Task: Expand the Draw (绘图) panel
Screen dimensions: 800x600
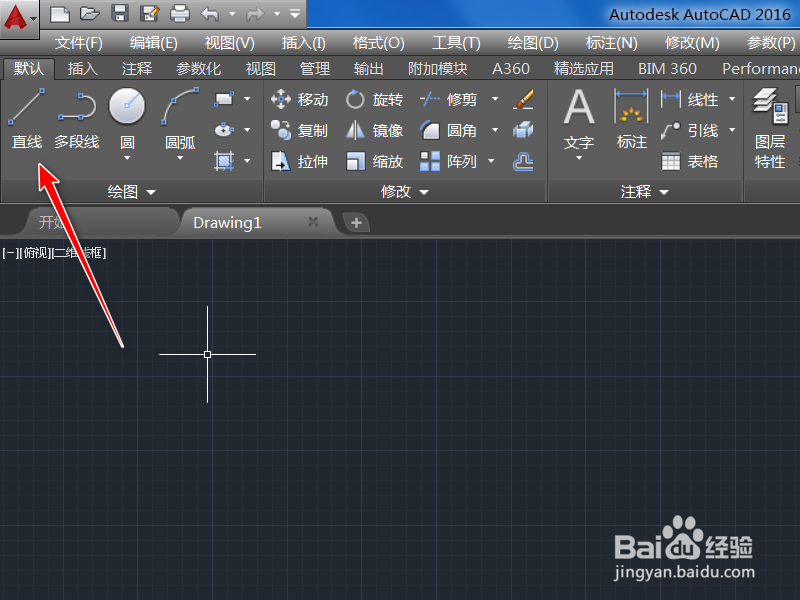Action: pos(132,192)
